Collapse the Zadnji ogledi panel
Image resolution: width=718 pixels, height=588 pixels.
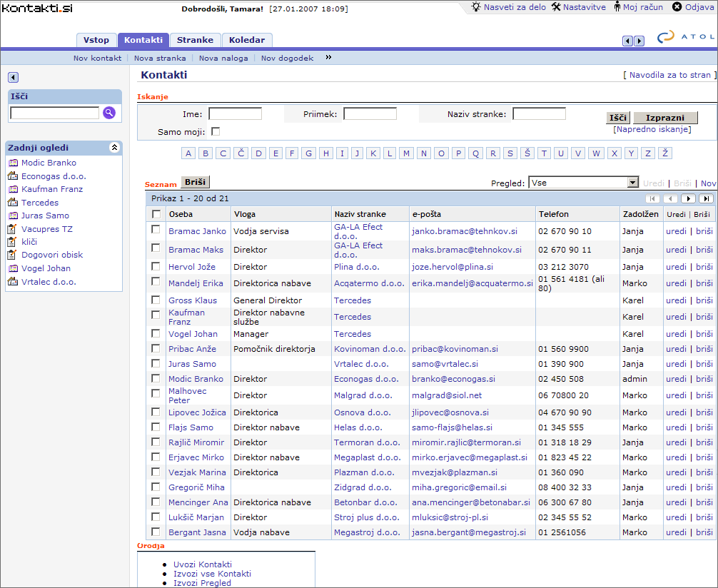pyautogui.click(x=113, y=148)
